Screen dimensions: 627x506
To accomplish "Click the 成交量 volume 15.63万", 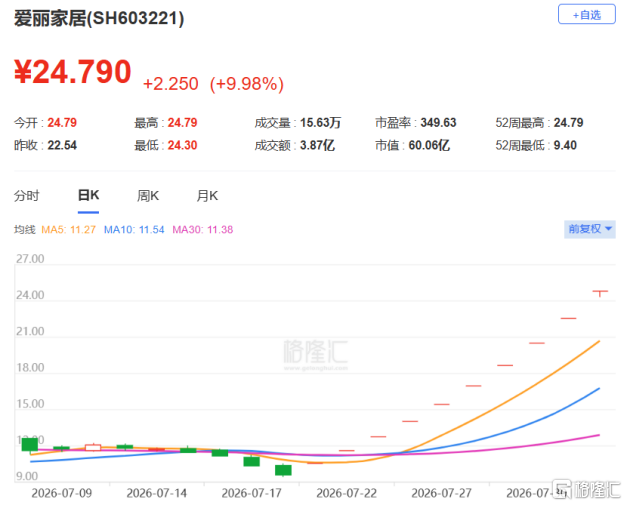I will tap(320, 123).
